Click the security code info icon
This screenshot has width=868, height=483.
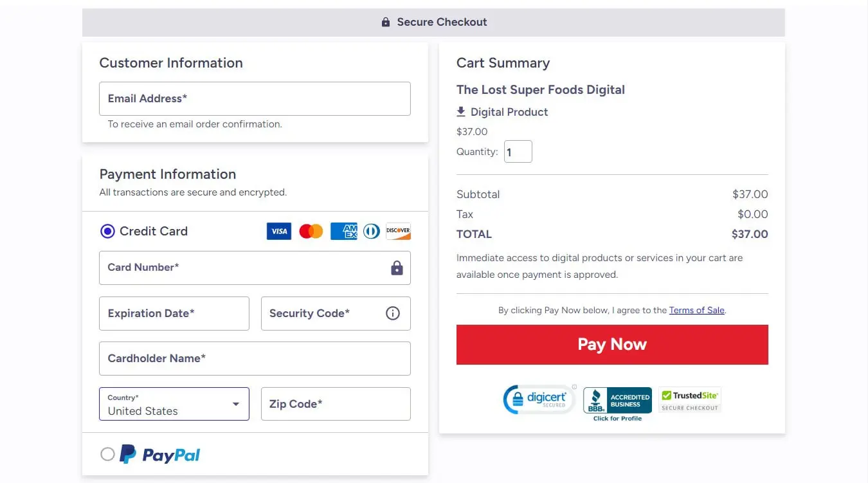[x=393, y=313]
